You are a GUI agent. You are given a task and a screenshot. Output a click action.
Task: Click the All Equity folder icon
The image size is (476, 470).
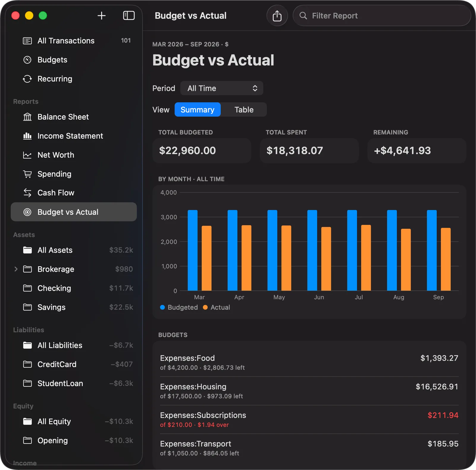pyautogui.click(x=27, y=422)
